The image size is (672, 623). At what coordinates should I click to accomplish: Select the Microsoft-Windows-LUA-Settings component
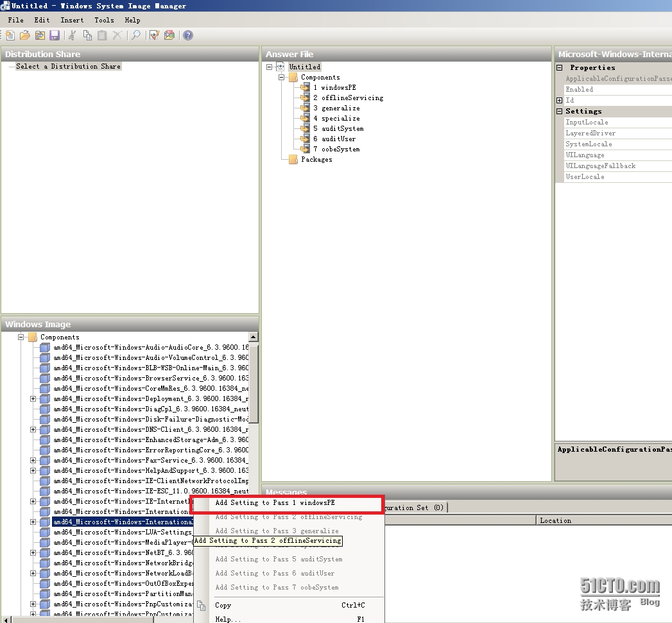pos(123,532)
